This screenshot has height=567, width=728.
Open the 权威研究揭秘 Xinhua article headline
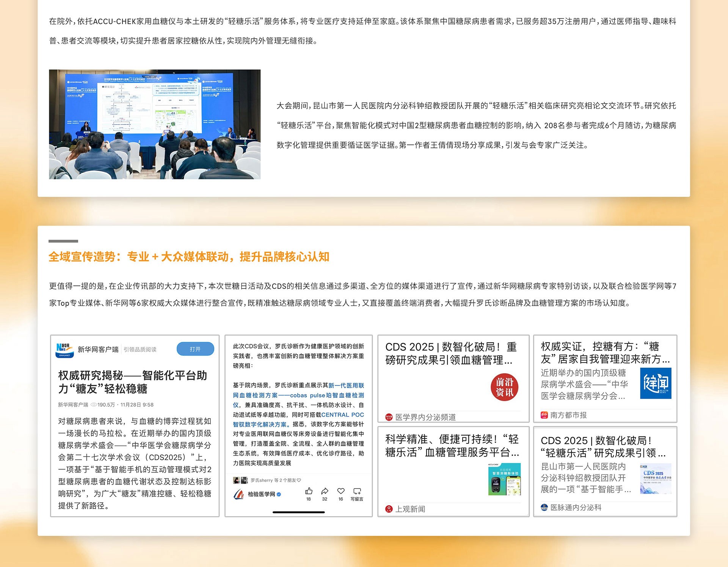[x=132, y=382]
